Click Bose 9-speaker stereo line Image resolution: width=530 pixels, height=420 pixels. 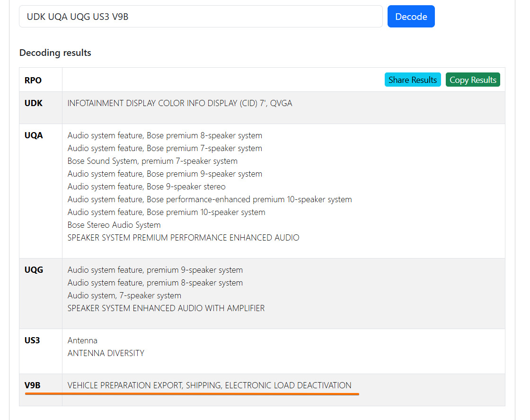pyautogui.click(x=146, y=187)
